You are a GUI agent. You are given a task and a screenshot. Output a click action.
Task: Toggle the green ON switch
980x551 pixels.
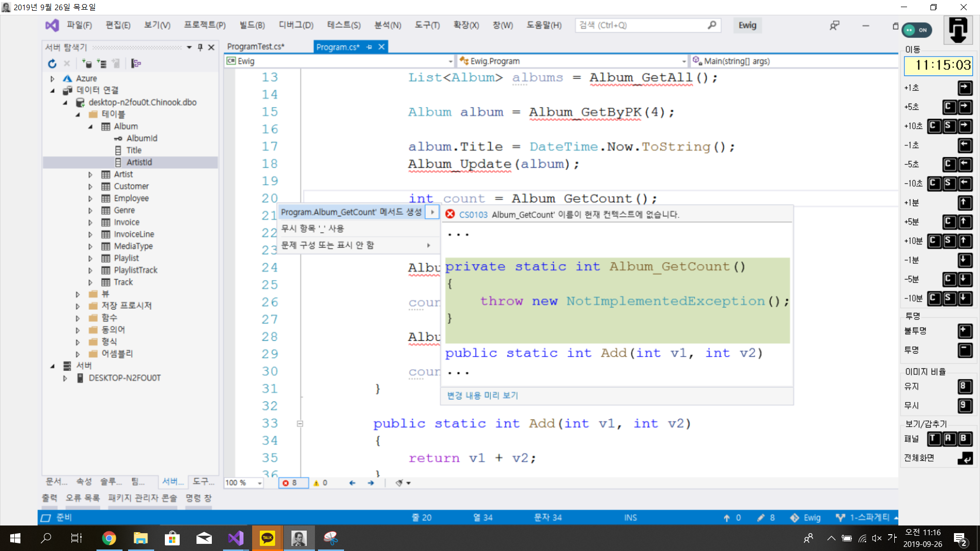(x=917, y=30)
